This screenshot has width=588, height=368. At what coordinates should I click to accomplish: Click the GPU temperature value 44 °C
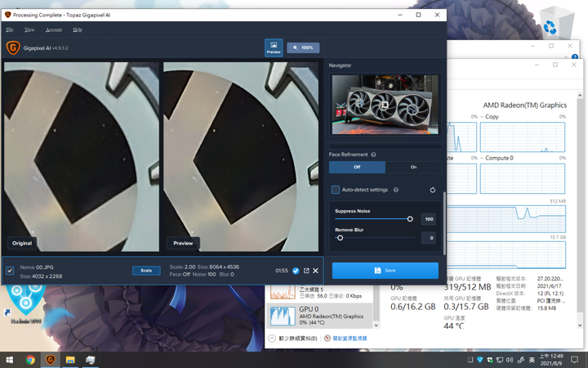(x=454, y=325)
